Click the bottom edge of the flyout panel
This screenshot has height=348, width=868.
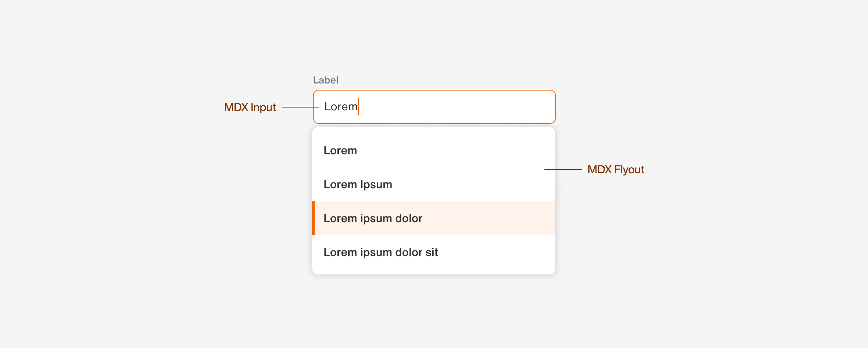(433, 273)
